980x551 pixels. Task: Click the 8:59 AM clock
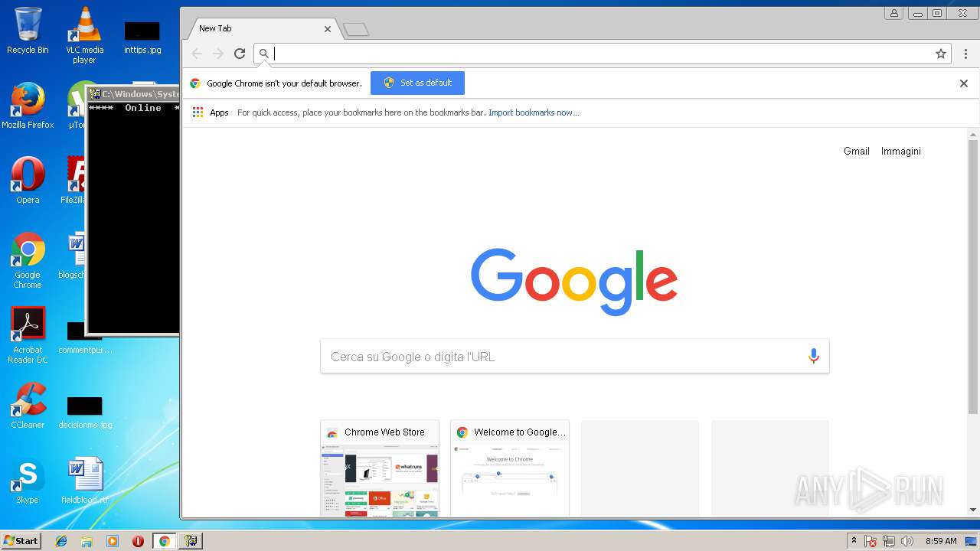coord(941,541)
